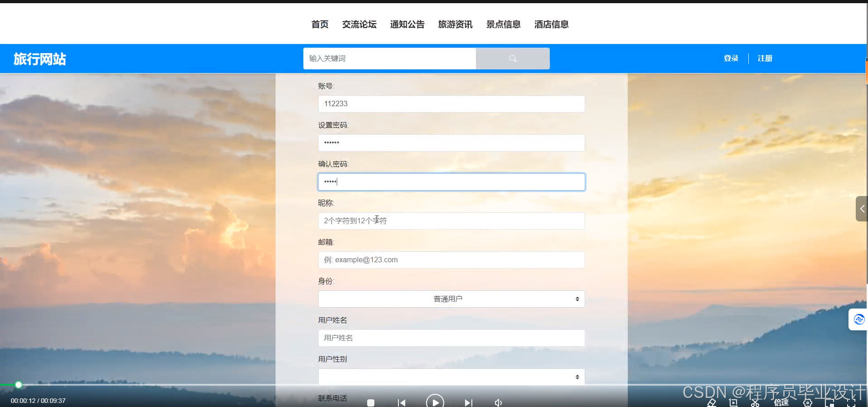Click the 昵称 input field
This screenshot has width=868, height=407.
click(451, 221)
